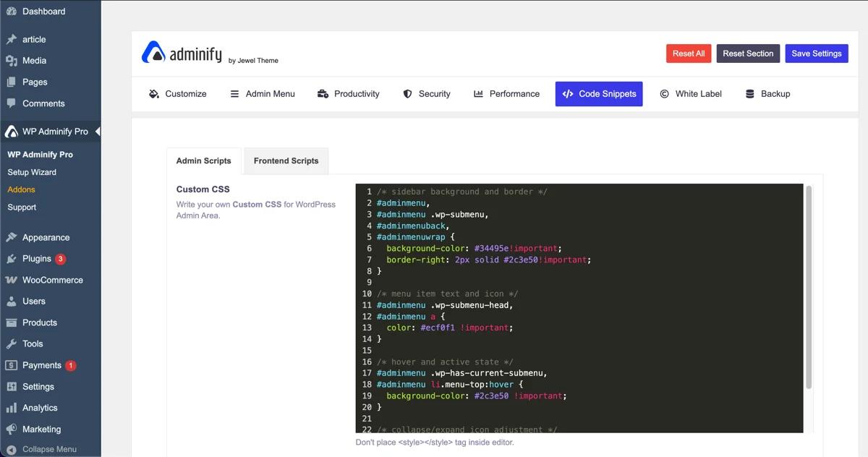Open the Media menu item
Image resolution: width=868 pixels, height=457 pixels.
[51, 61]
